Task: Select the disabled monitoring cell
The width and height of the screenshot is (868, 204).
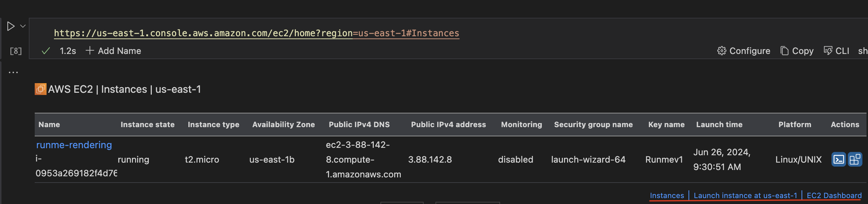Action: [x=516, y=160]
